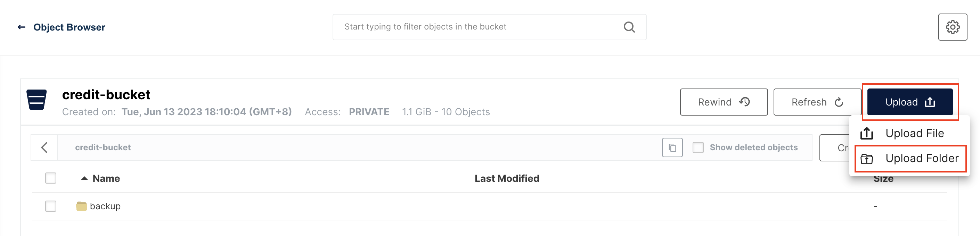The width and height of the screenshot is (980, 236).
Task: Click the credit-bucket bucket icon
Action: (x=36, y=100)
